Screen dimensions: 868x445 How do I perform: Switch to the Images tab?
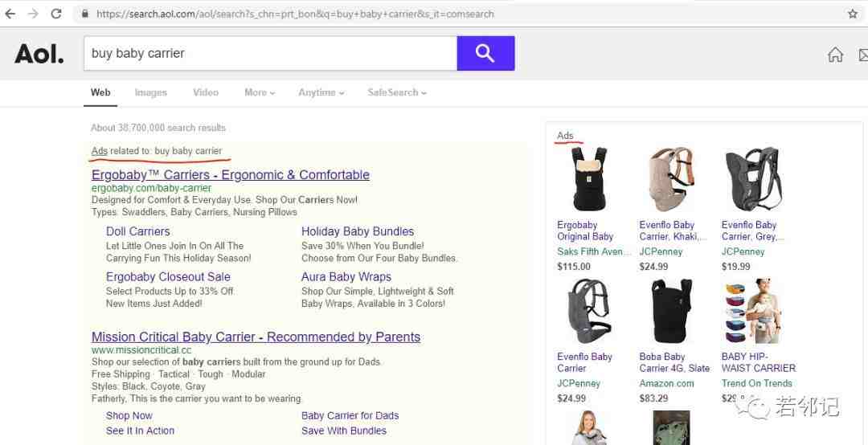[x=150, y=92]
